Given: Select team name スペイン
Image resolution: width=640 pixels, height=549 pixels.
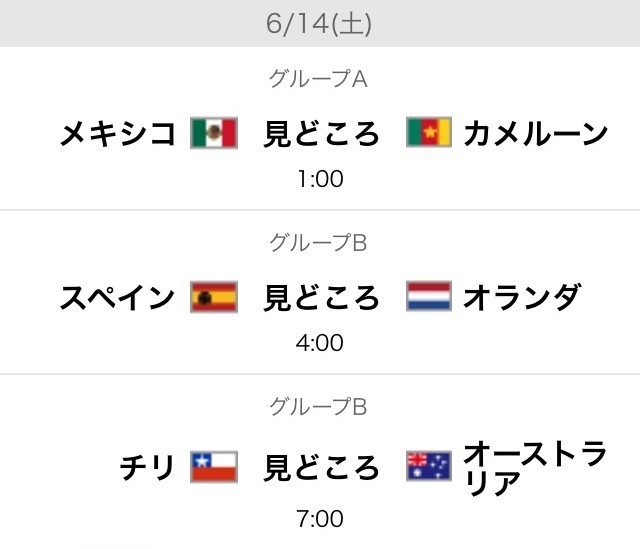Looking at the screenshot, I should 118,297.
